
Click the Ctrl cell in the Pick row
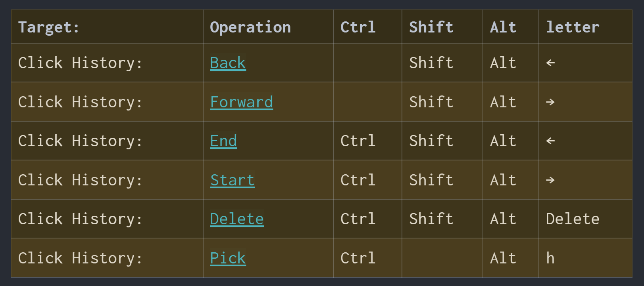[358, 258]
